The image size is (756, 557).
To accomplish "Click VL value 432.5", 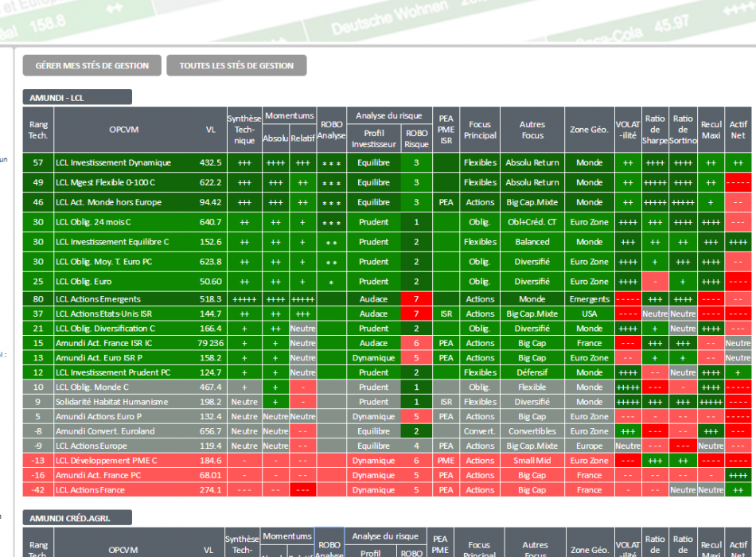I will [211, 162].
